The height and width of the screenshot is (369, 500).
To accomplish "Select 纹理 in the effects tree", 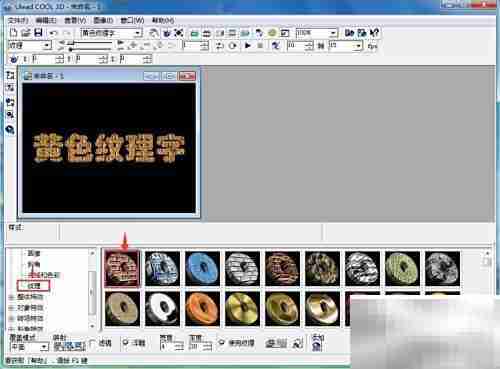I will 34,286.
